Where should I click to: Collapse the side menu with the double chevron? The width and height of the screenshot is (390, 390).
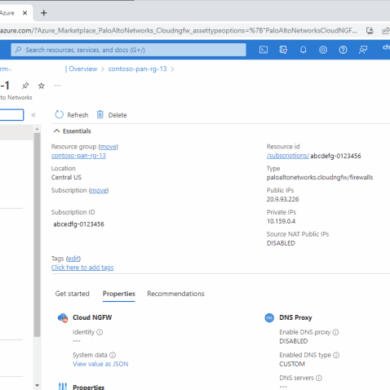pos(33,115)
